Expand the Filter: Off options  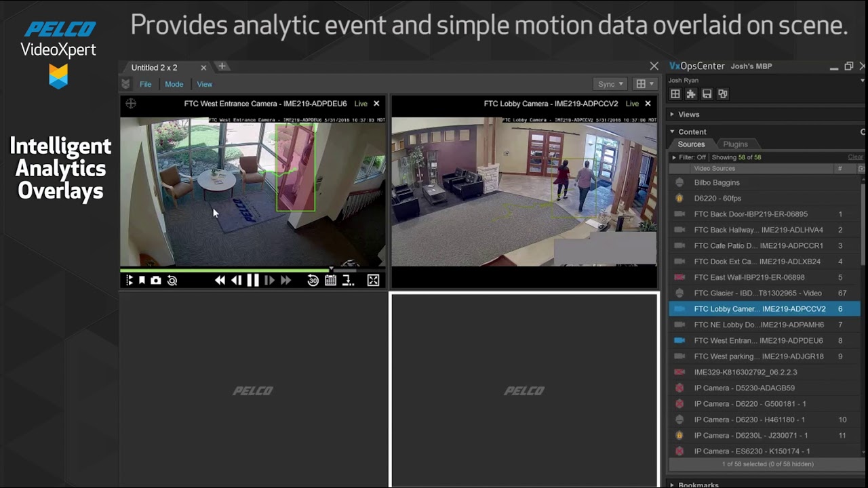[673, 157]
